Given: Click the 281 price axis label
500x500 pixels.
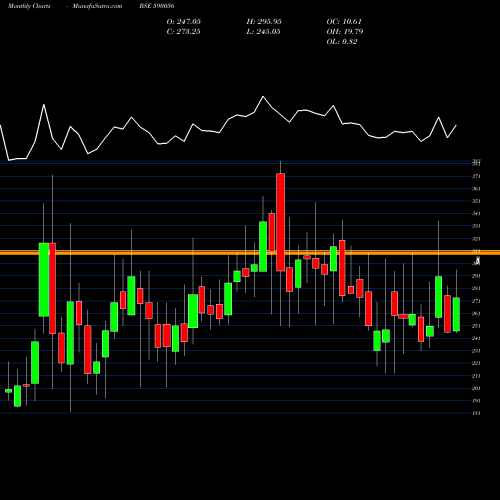Looking at the screenshot, I should click(x=476, y=288).
